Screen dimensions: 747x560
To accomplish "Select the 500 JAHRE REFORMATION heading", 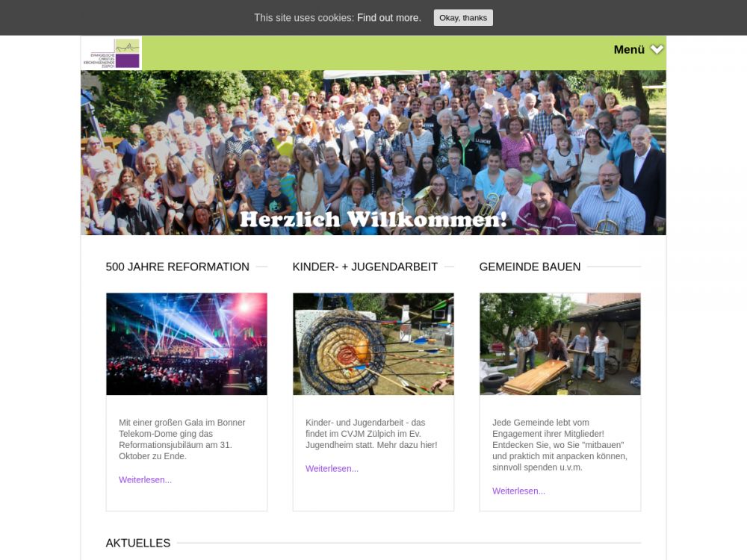I will (x=177, y=267).
